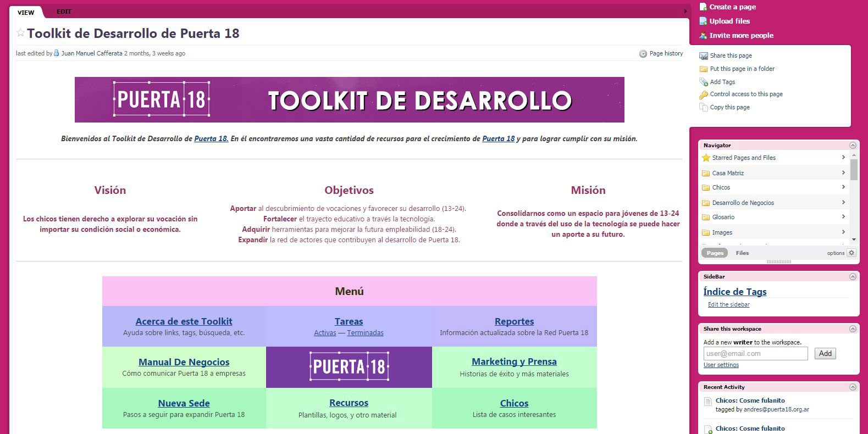The height and width of the screenshot is (434, 868).
Task: Click the User settings link
Action: 721,365
